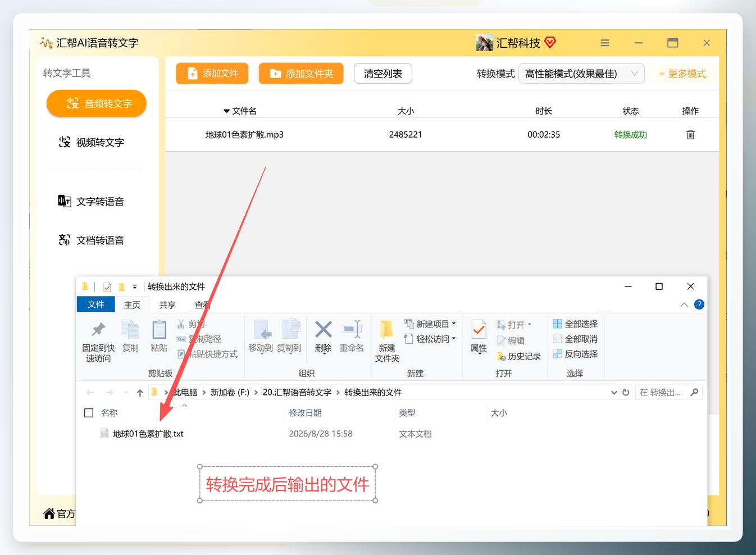The height and width of the screenshot is (555, 756).
Task: Click the 添加文件 button
Action: click(x=212, y=74)
